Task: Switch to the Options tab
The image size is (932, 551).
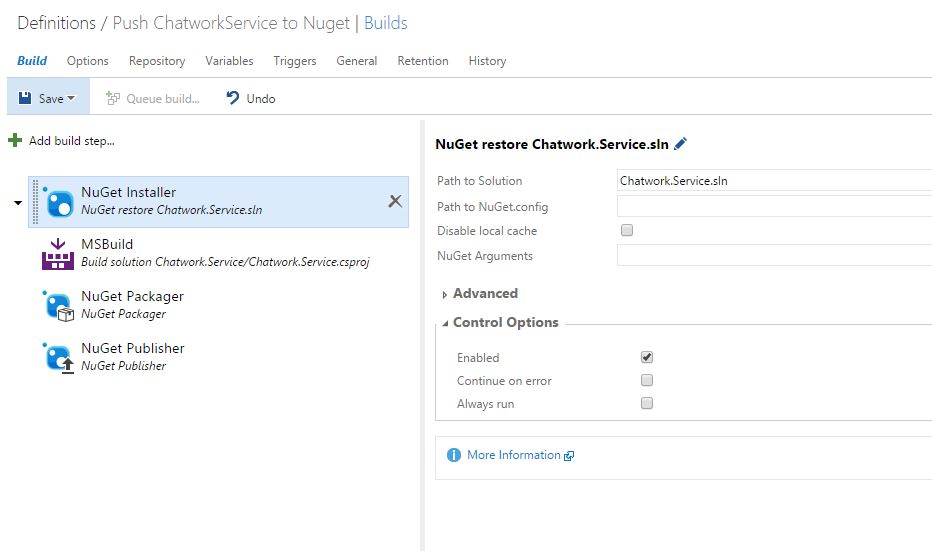Action: point(87,61)
